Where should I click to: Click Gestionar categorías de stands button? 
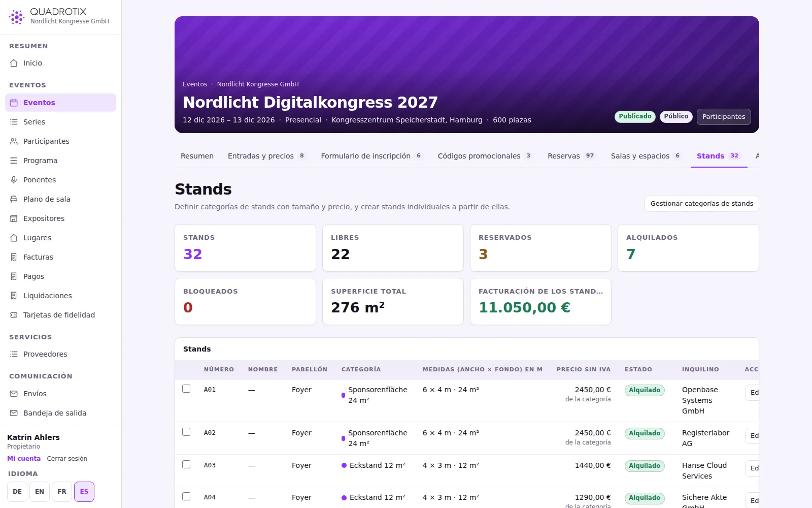point(702,204)
